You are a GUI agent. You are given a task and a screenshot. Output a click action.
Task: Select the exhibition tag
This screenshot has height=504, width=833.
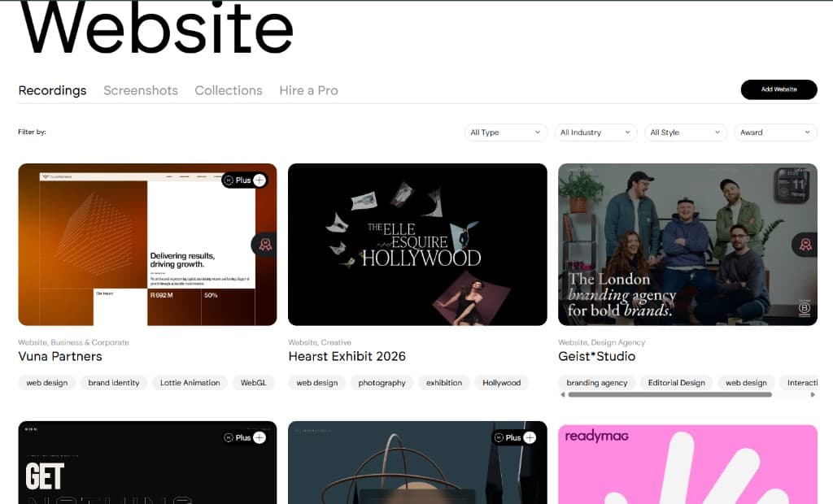444,382
